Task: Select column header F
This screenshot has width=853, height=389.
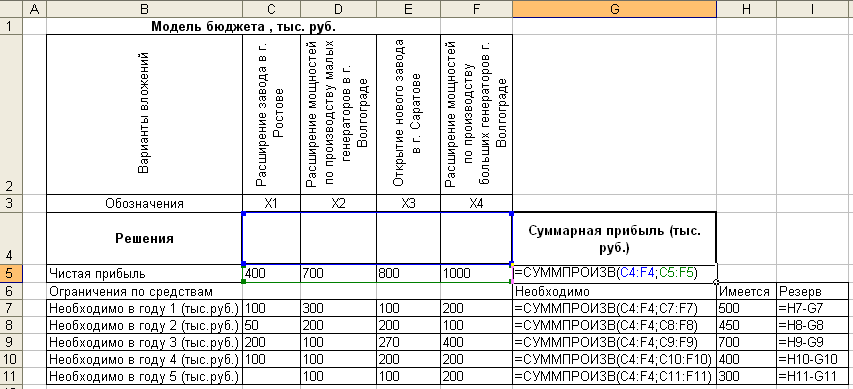Action: click(x=476, y=9)
